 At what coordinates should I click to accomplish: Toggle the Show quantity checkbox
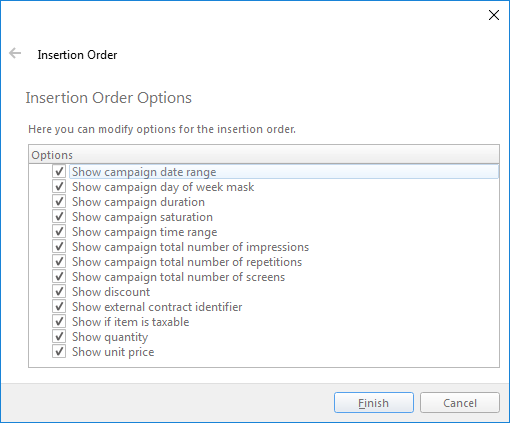pos(59,337)
